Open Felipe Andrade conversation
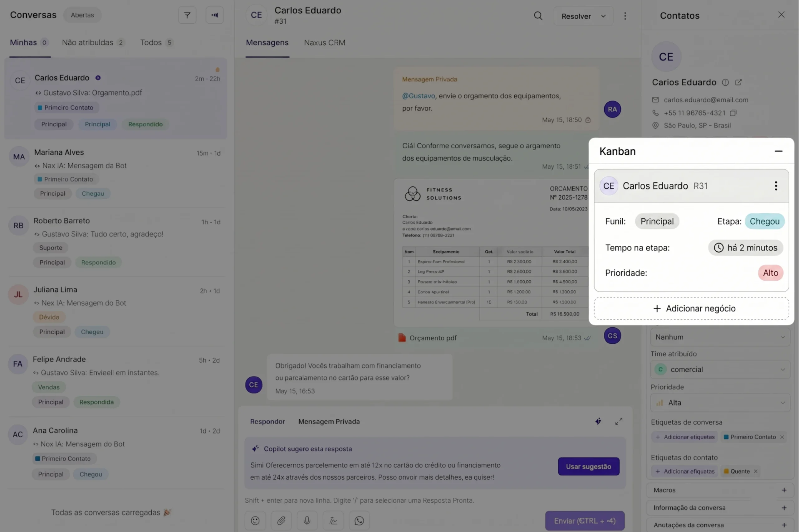 tap(116, 381)
